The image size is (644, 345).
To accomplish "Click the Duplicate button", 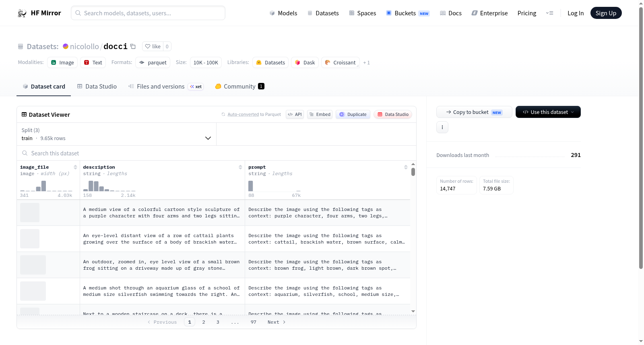I will point(353,114).
